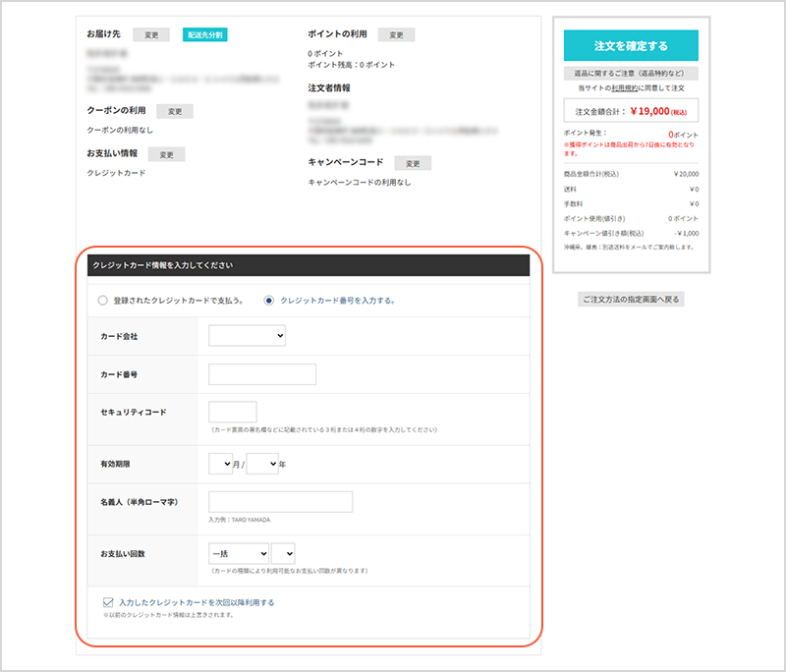
Task: Open the 配送先分割 option
Action: 202,32
